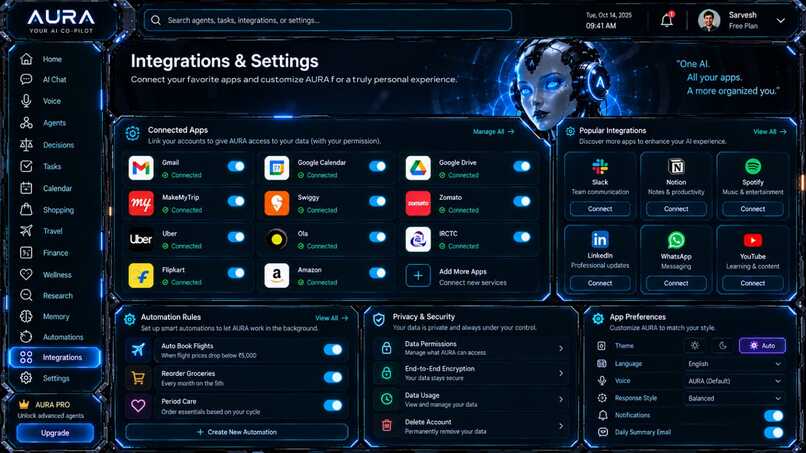
Task: Click the Period Care heart icon
Action: (x=138, y=406)
